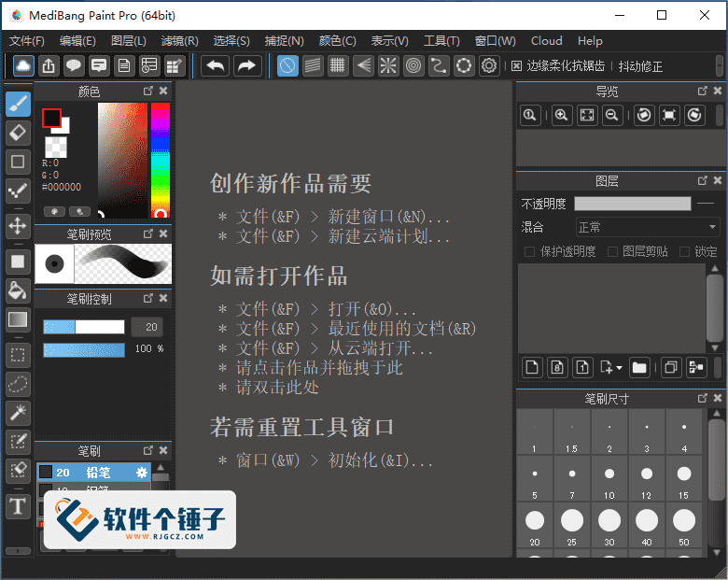
Task: Duplicate layer icon in layer panel
Action: [x=671, y=368]
